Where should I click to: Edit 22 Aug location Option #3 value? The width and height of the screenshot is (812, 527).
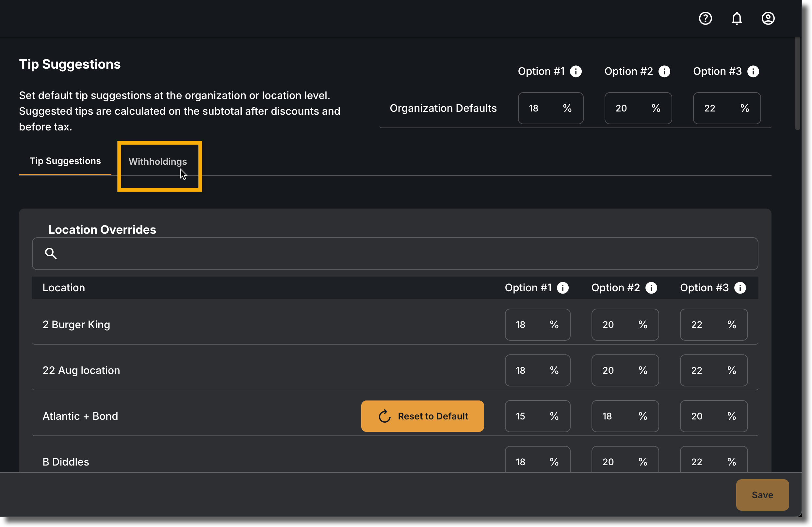(x=714, y=370)
